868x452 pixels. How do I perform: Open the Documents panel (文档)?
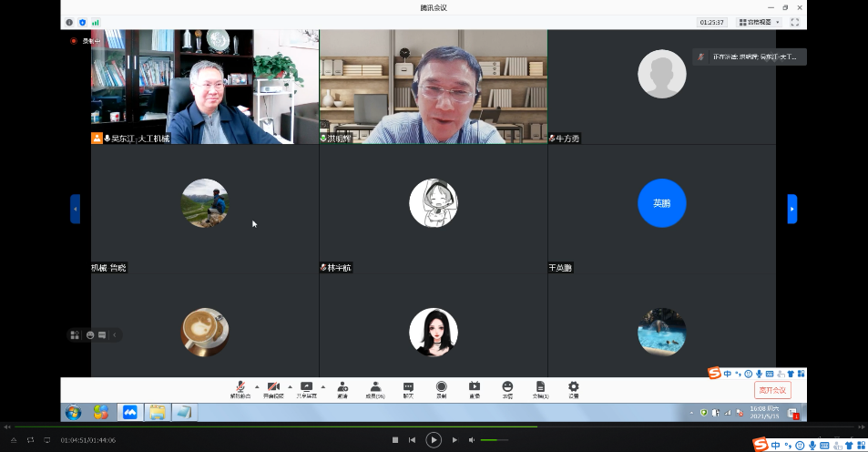[539, 388]
